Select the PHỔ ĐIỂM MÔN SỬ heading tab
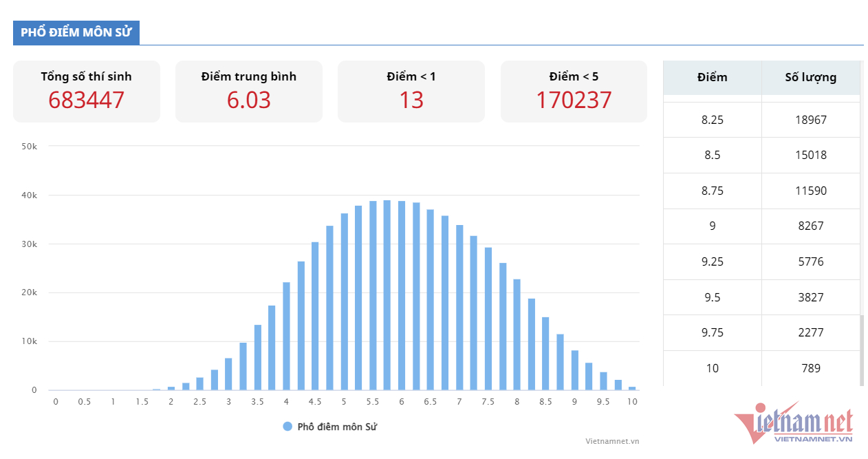868x459 pixels. pos(76,33)
